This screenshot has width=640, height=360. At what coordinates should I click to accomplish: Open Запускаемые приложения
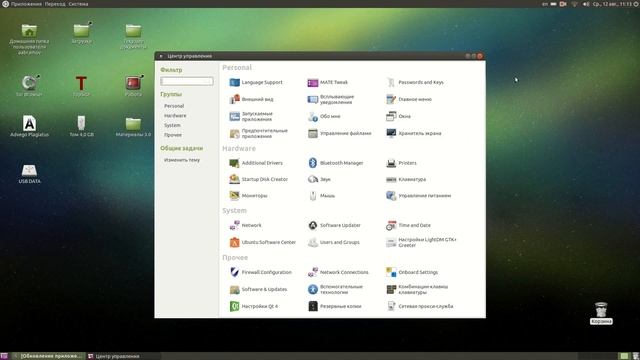pos(251,117)
